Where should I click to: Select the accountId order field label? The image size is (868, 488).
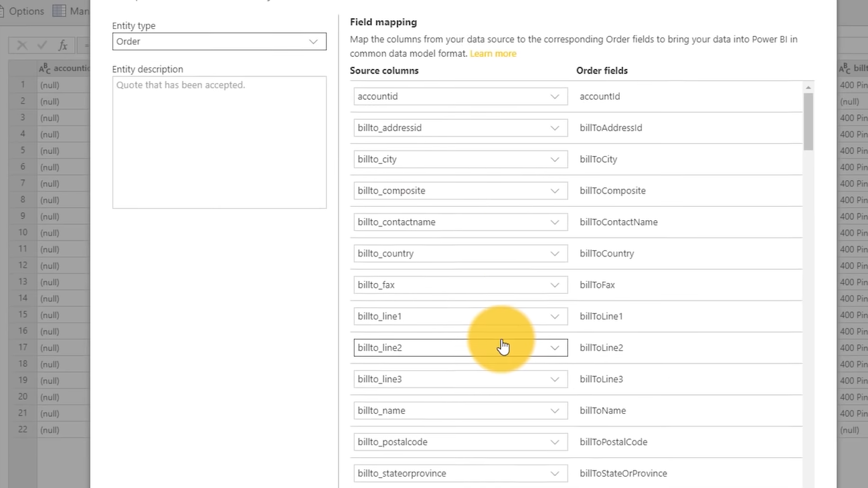(600, 96)
